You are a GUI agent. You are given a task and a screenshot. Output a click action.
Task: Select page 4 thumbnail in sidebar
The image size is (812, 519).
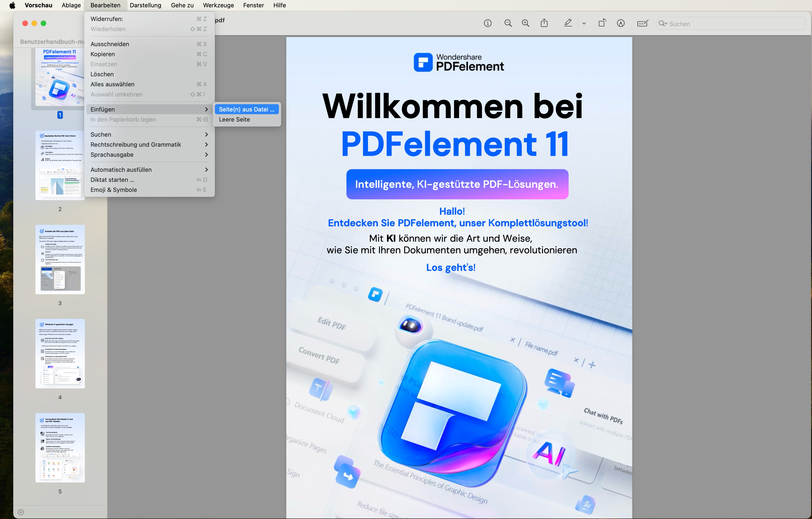[60, 354]
